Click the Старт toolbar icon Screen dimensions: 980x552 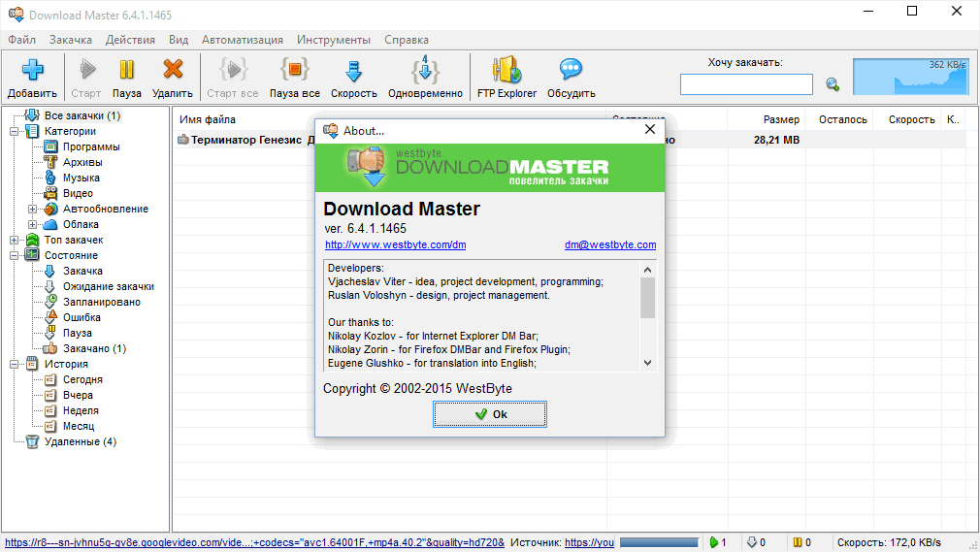[x=87, y=70]
